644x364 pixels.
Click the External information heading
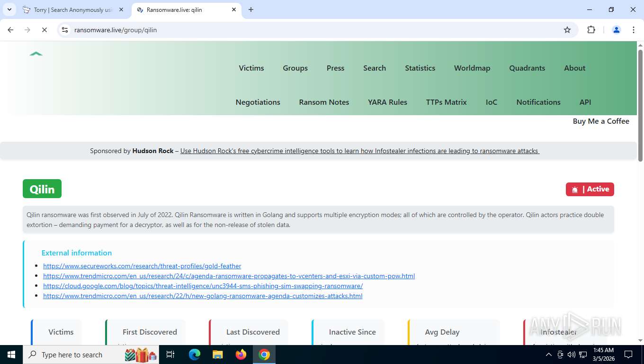(77, 253)
